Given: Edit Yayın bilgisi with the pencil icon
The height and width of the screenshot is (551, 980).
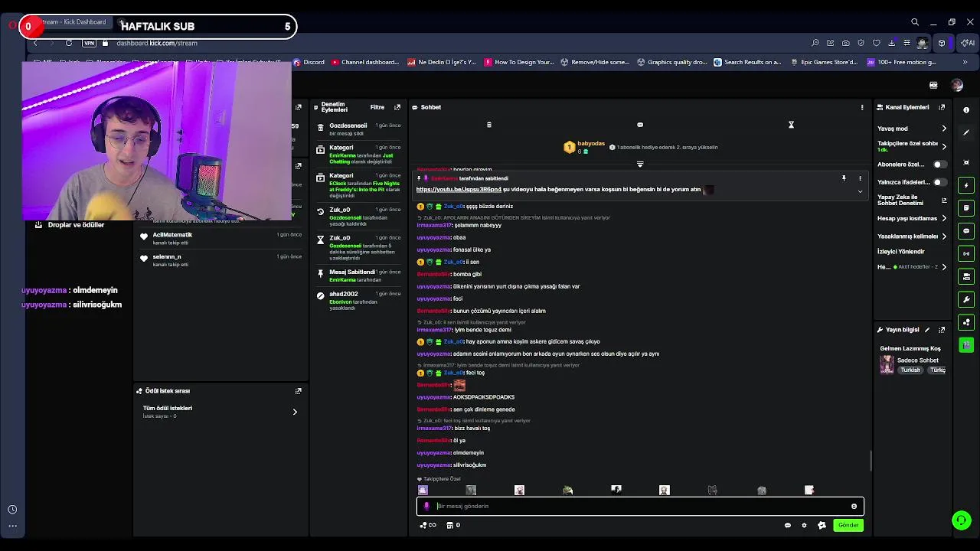Looking at the screenshot, I should pos(927,330).
